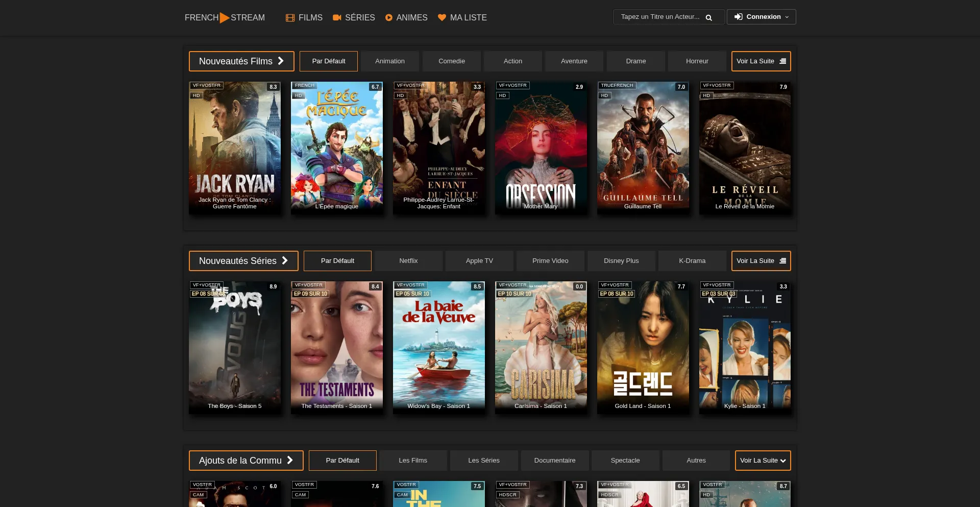Click the Ajouts de la Commu heading button
The width and height of the screenshot is (980, 507).
[x=246, y=461]
